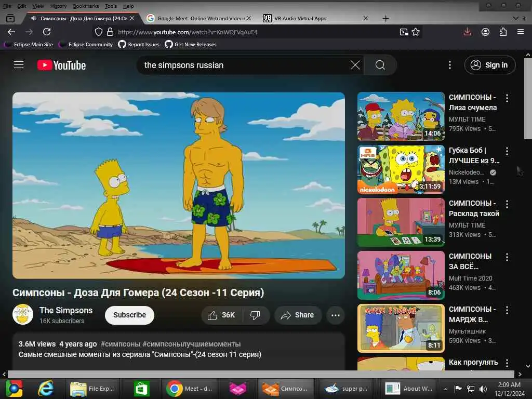
Task: Open options for Губка Боб video
Action: coord(507,151)
